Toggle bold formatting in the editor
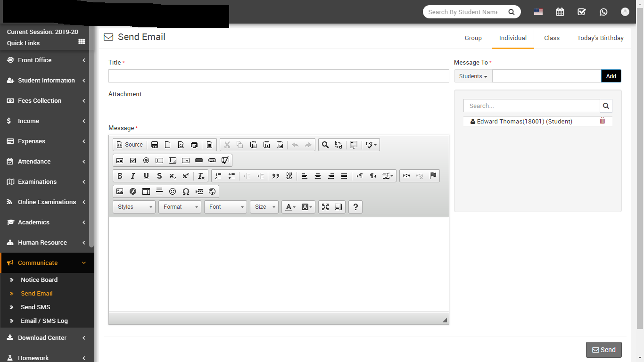 [x=120, y=176]
